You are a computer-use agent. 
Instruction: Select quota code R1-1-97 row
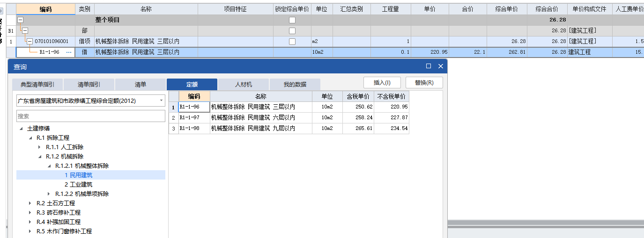point(194,118)
